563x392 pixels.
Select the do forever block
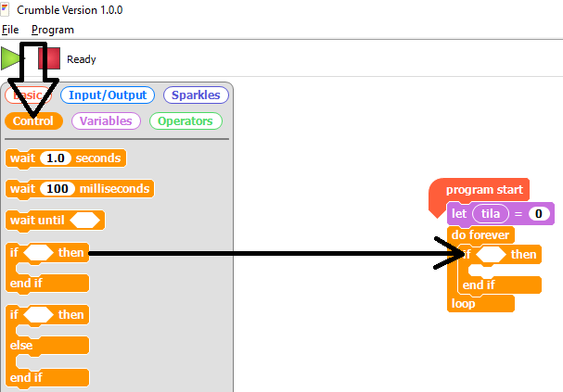[x=480, y=235]
